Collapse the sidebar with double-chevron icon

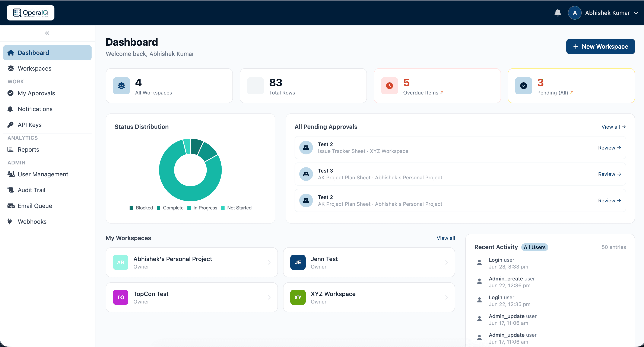[x=47, y=33]
